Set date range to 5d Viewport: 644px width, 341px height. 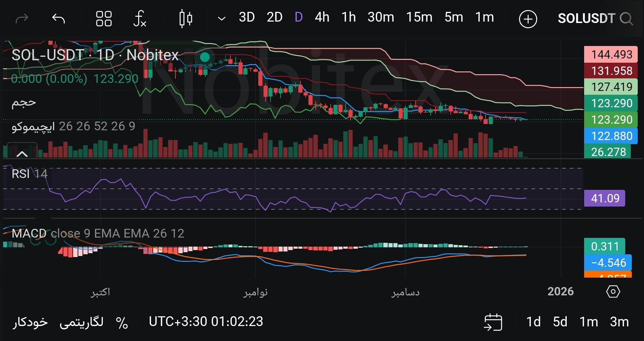pyautogui.click(x=560, y=322)
